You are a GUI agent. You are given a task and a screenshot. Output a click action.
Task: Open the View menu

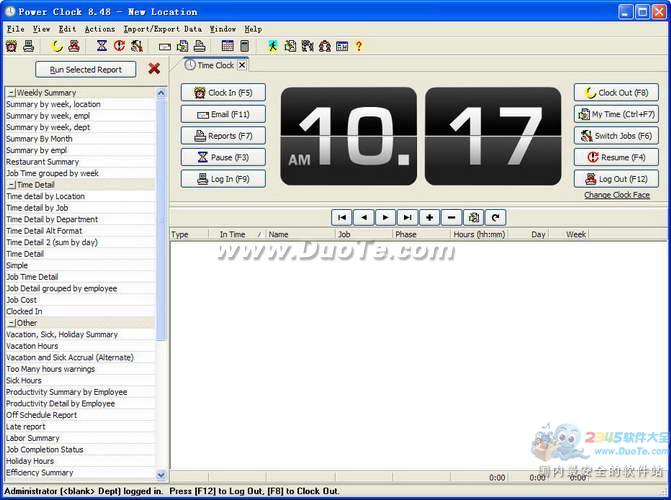[x=42, y=29]
